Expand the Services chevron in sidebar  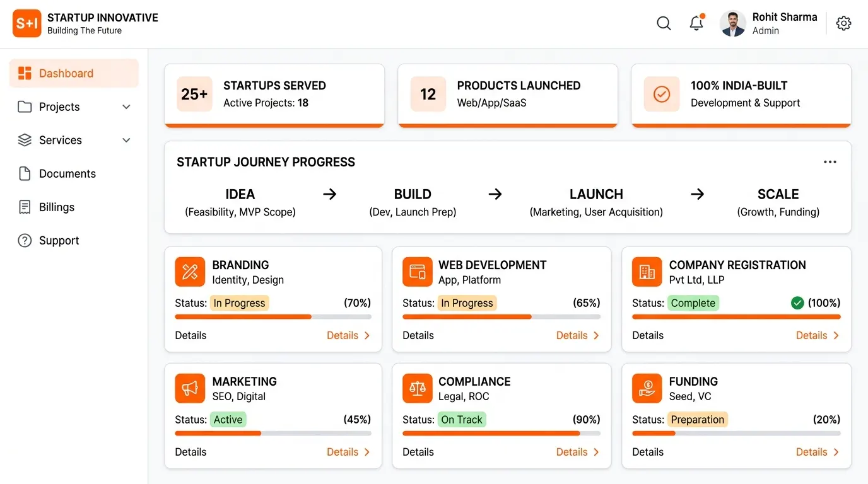[126, 141]
